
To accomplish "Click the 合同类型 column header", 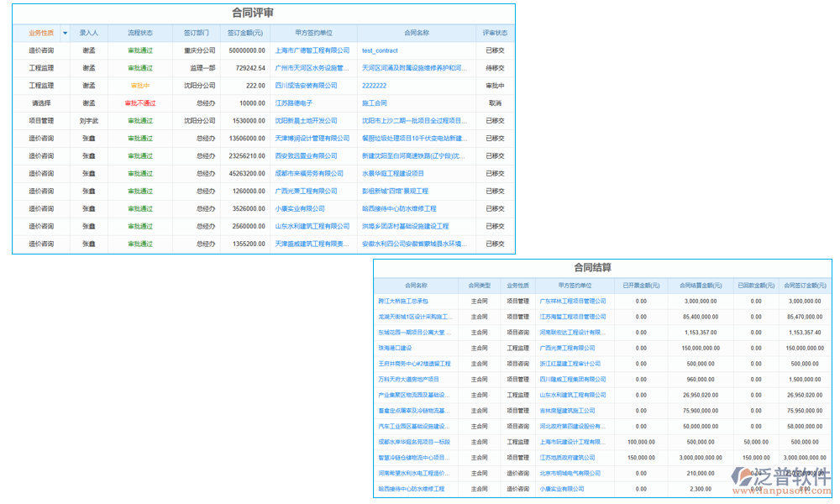I will tap(479, 286).
